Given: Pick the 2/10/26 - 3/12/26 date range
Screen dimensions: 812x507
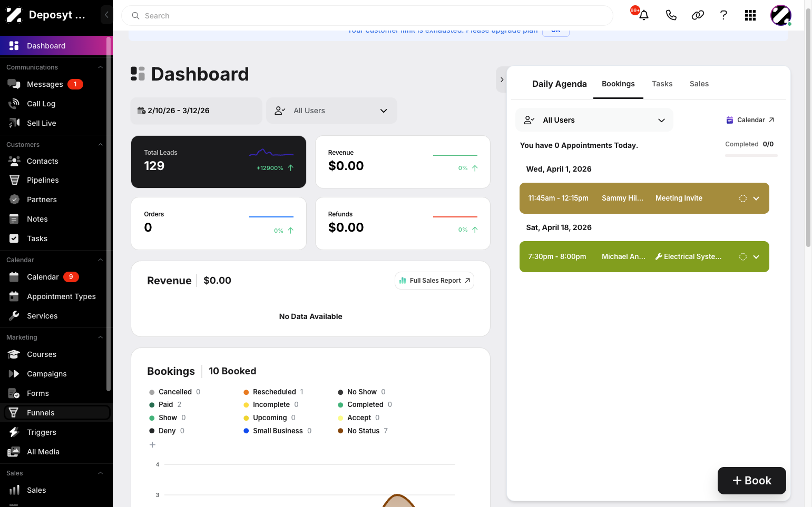Looking at the screenshot, I should point(196,111).
